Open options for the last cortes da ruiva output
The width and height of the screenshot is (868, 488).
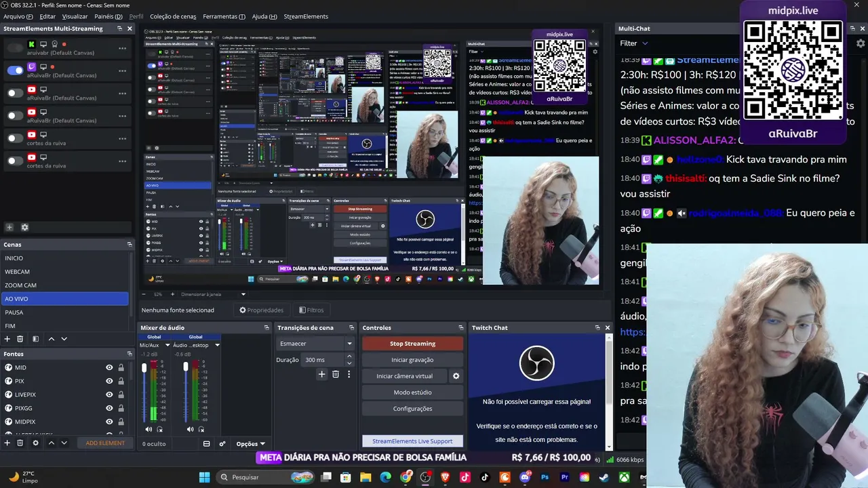123,161
